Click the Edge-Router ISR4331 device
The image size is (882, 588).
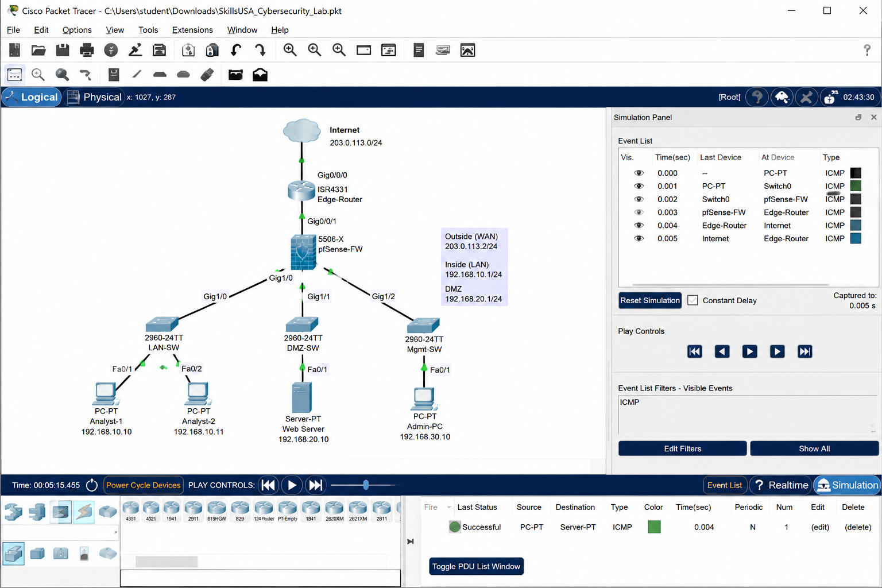301,190
